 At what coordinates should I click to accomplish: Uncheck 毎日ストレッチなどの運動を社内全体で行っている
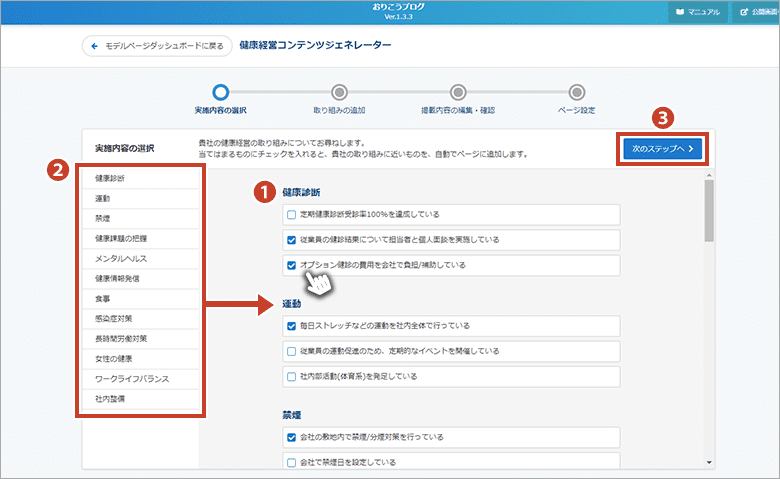(x=291, y=326)
